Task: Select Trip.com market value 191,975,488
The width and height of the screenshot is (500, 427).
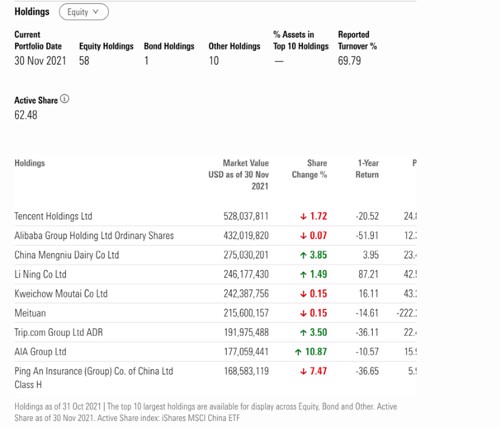Action: (x=246, y=332)
